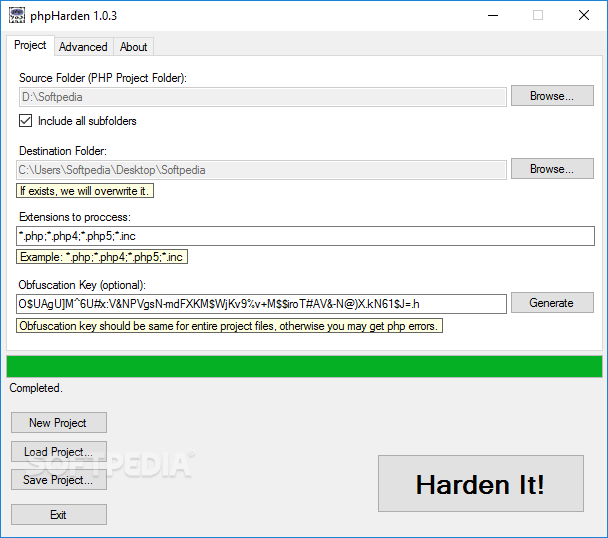Click the 'Completed.' status text
Image resolution: width=608 pixels, height=538 pixels.
(x=36, y=388)
